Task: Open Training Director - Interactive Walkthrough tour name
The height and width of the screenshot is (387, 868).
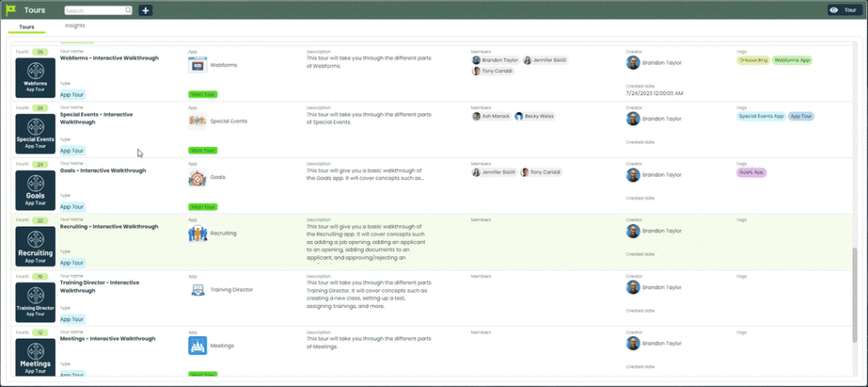Action: 100,286
